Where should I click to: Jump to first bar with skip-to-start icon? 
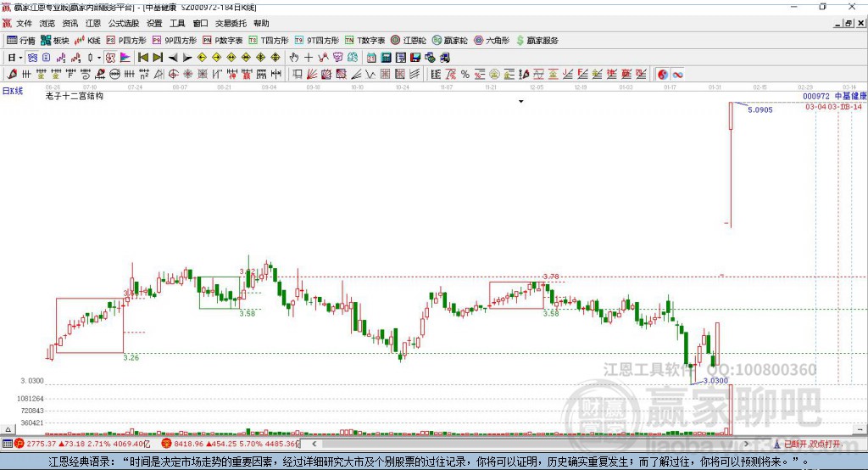(x=142, y=58)
